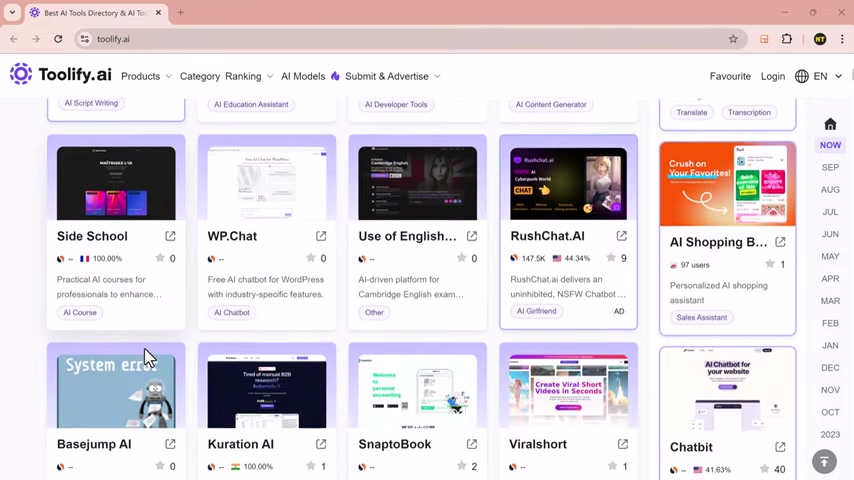Click the AI Girlfriend tag
Image resolution: width=854 pixels, height=480 pixels.
click(536, 311)
